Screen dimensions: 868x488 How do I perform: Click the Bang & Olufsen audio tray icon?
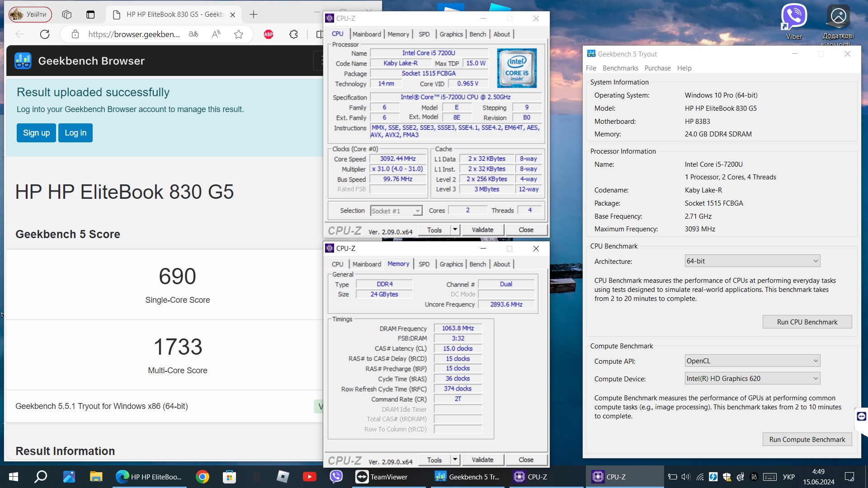754,477
